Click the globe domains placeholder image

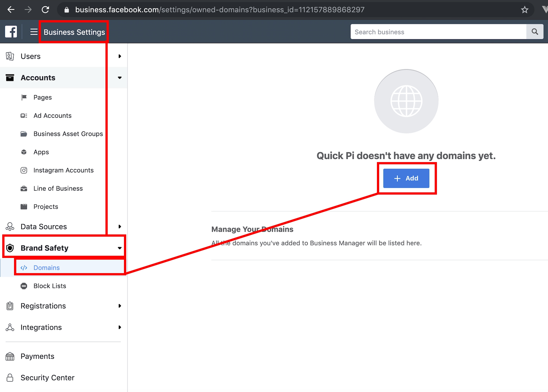[x=406, y=101]
